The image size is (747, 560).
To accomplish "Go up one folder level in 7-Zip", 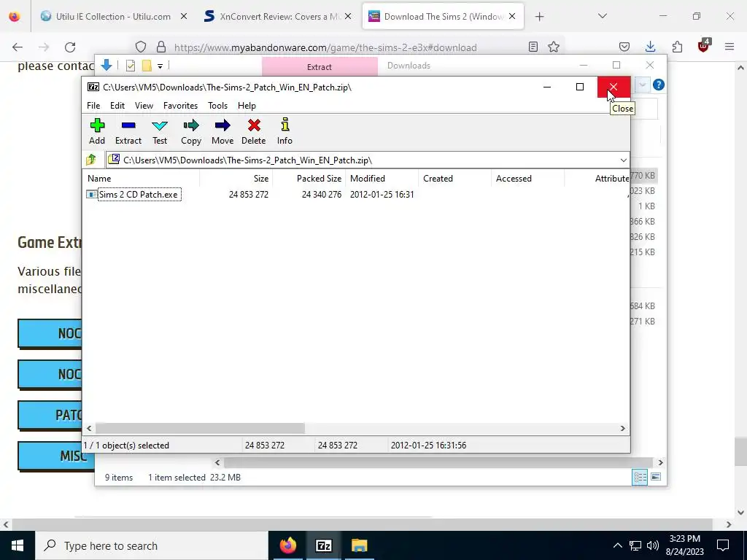I will click(x=91, y=160).
